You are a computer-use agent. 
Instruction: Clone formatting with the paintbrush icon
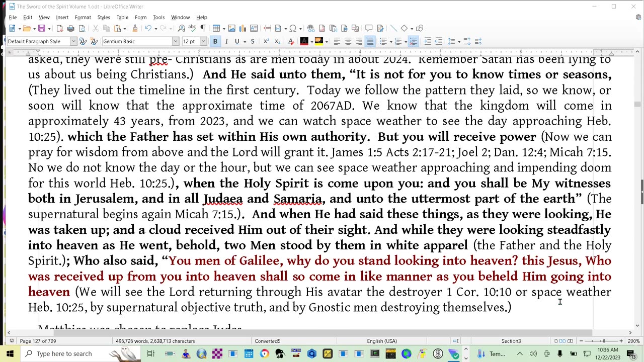134,28
